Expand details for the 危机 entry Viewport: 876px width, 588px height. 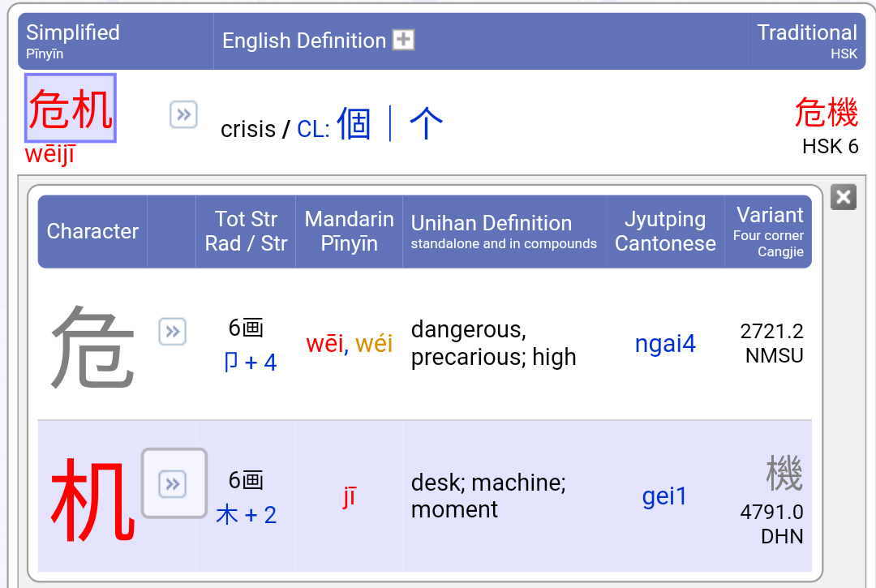[183, 115]
